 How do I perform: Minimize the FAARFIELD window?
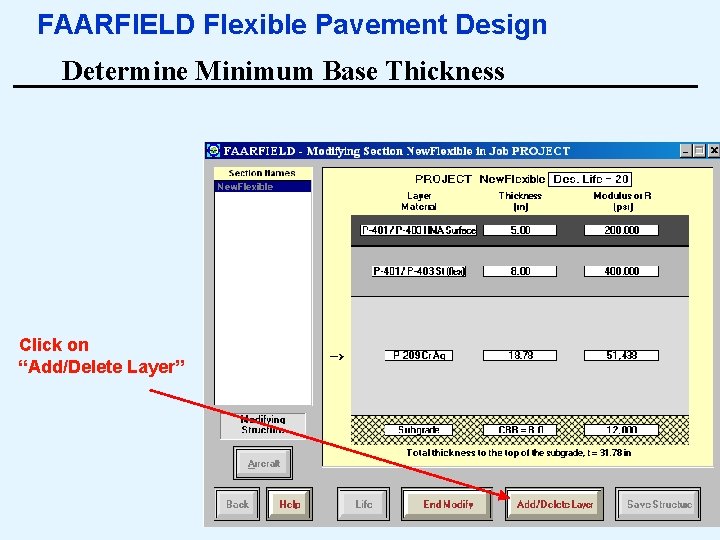[686, 151]
